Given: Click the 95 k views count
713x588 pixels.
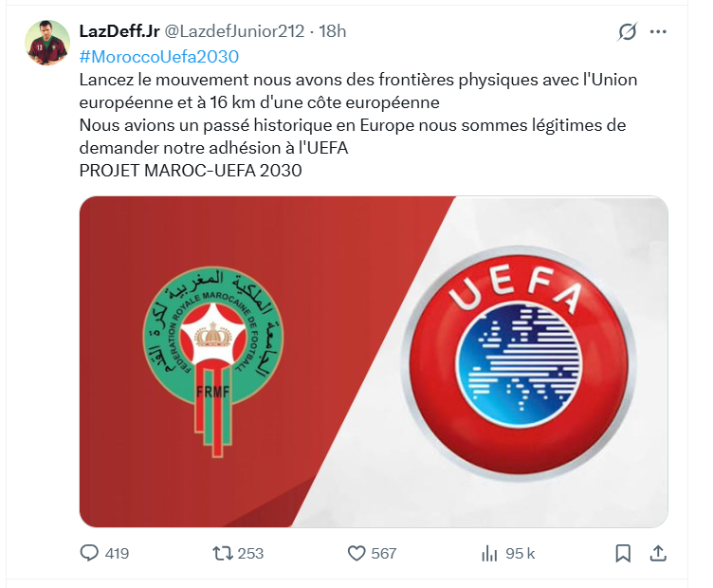Looking at the screenshot, I should (521, 554).
